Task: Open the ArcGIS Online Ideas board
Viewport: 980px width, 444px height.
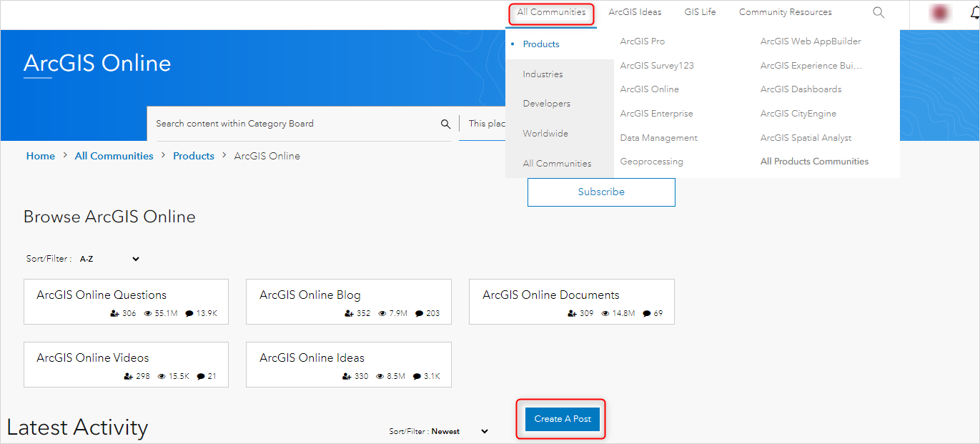Action: coord(349,365)
